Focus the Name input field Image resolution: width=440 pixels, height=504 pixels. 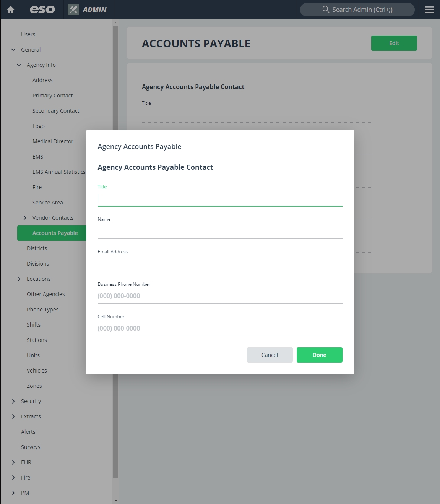(220, 231)
